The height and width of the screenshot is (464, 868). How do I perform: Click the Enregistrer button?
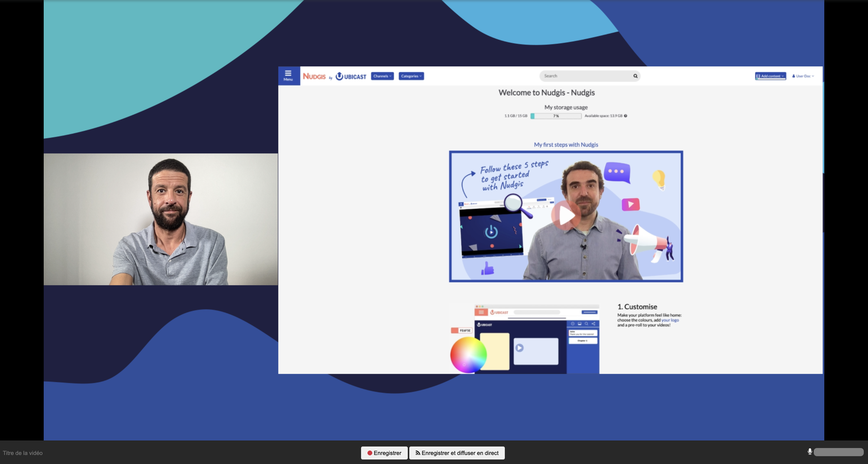coord(384,453)
